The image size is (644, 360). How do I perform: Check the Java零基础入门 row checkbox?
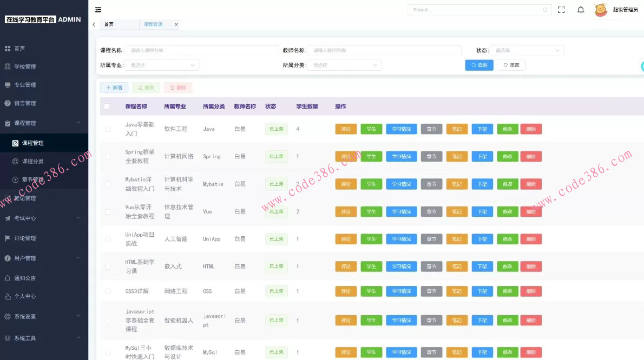(108, 129)
